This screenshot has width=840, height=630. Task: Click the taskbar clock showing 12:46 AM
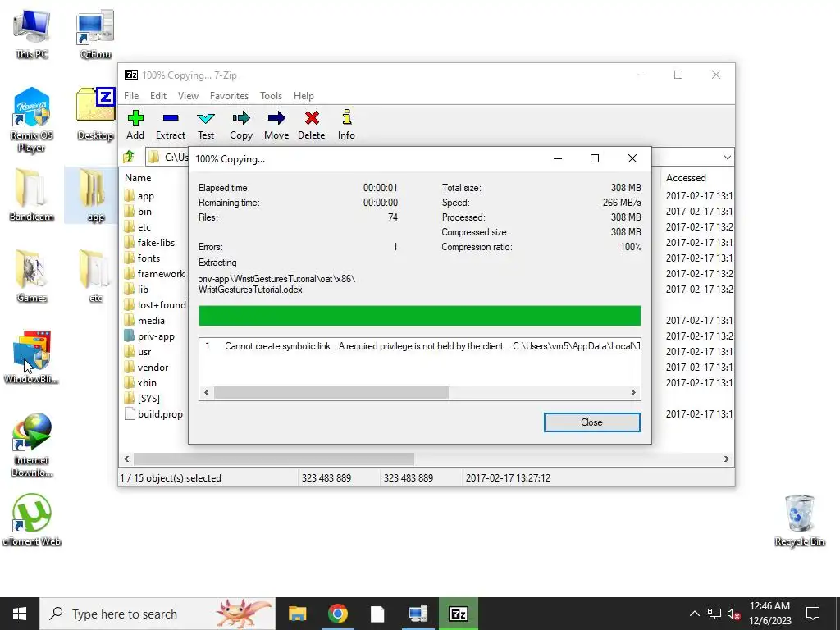pos(769,614)
